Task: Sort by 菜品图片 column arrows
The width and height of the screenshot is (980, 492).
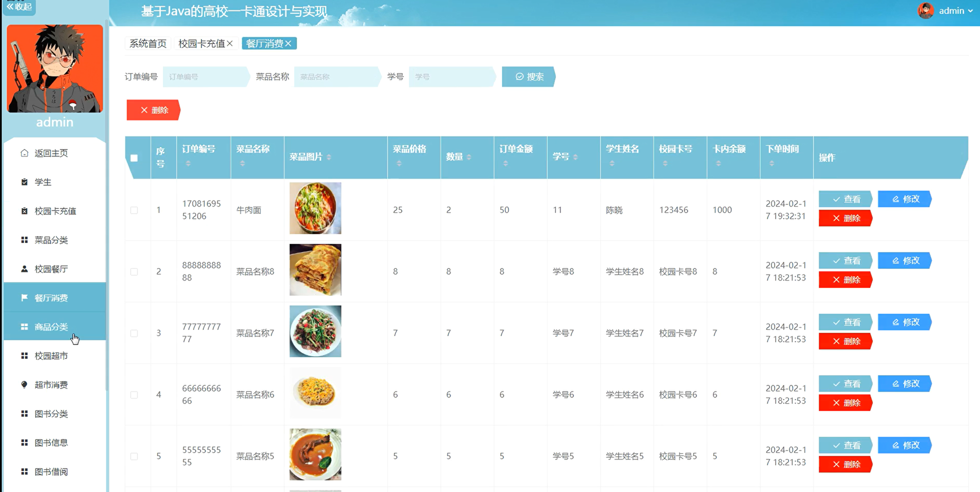Action: click(x=329, y=157)
